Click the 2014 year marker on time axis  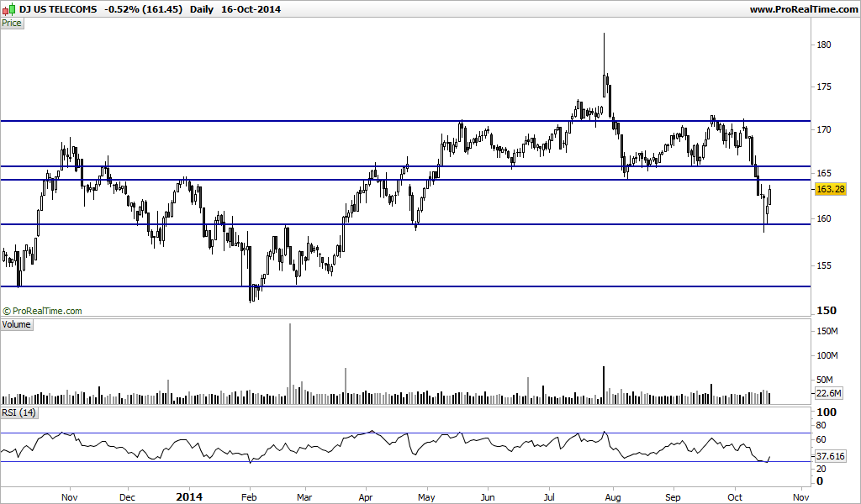click(x=189, y=497)
